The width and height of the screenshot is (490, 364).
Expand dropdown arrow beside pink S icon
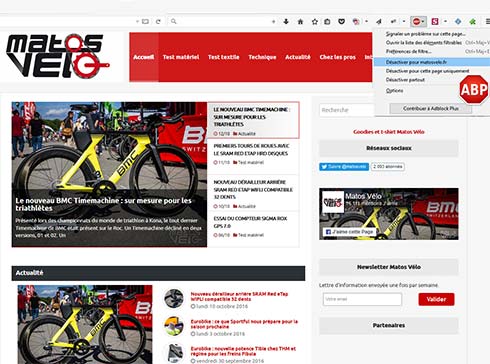[445, 22]
